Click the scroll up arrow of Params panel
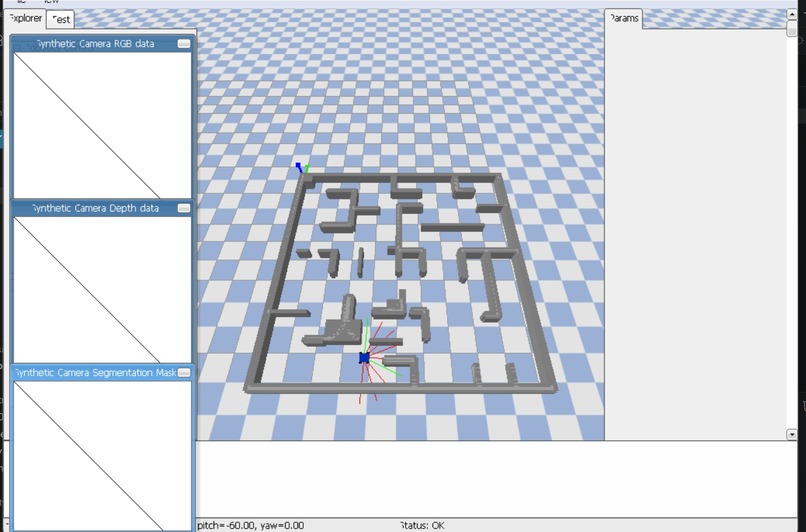Screen dimensions: 806x532 [792, 14]
